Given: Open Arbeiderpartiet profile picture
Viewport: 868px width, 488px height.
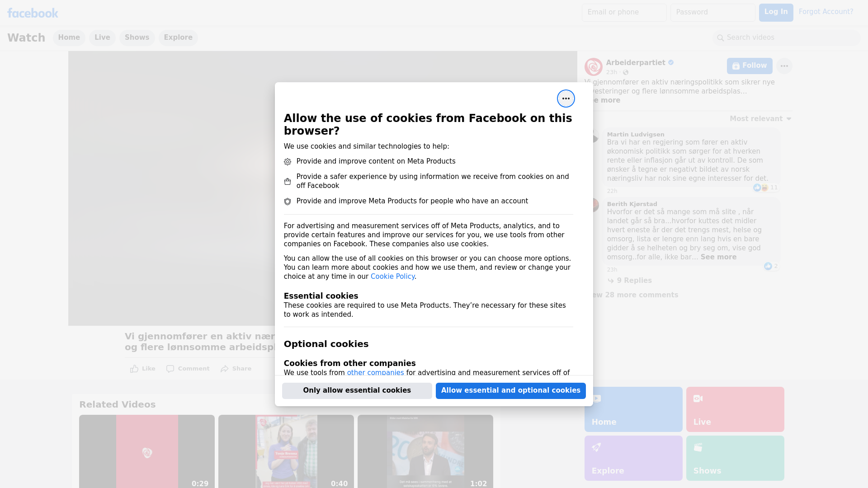Looking at the screenshot, I should click(x=593, y=67).
